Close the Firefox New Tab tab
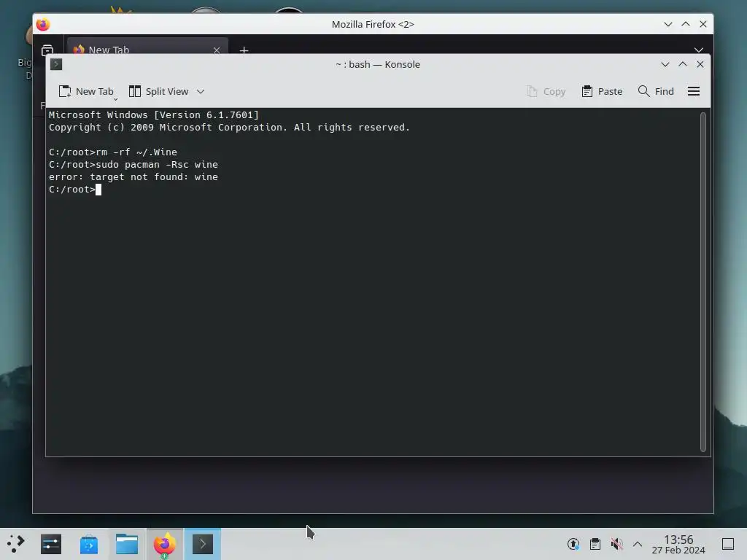Screen dimensions: 747x560 pos(217,50)
